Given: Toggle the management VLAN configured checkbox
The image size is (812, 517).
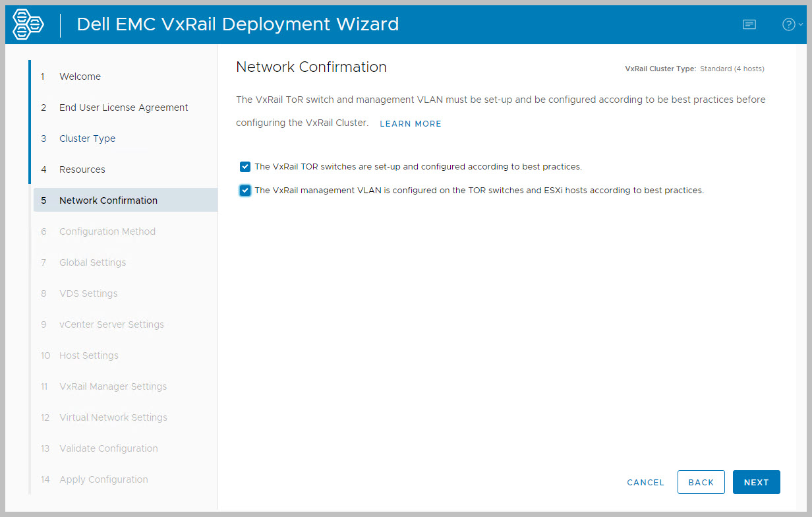Looking at the screenshot, I should tap(245, 191).
